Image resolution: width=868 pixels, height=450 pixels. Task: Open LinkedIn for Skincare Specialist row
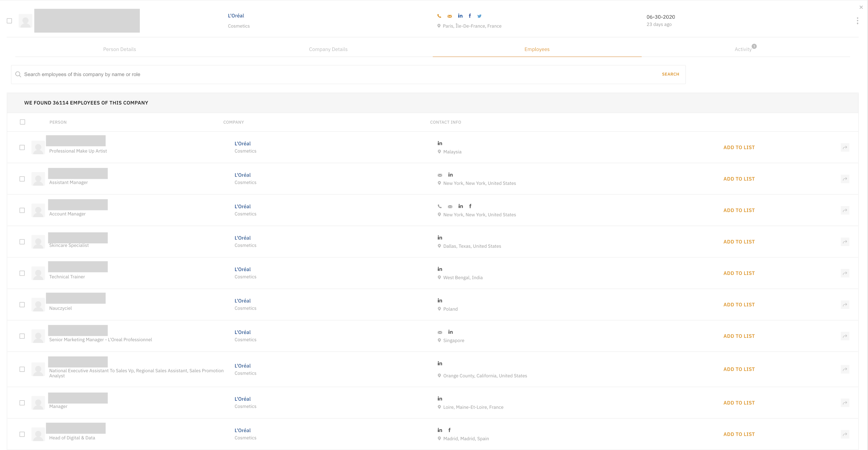pos(440,238)
